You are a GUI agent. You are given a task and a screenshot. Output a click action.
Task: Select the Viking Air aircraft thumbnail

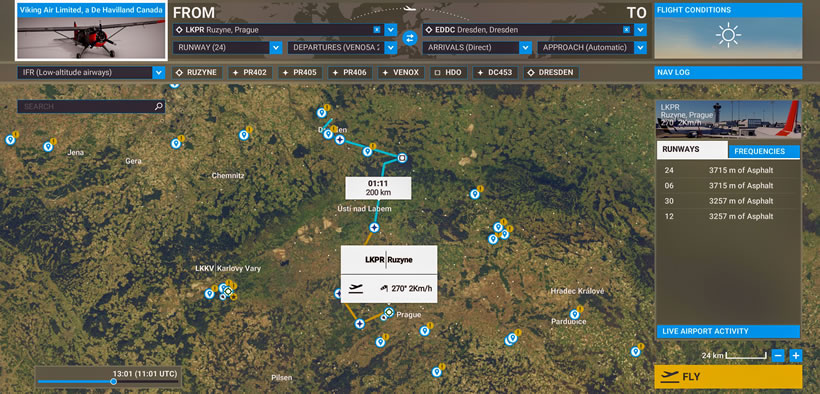pos(91,30)
